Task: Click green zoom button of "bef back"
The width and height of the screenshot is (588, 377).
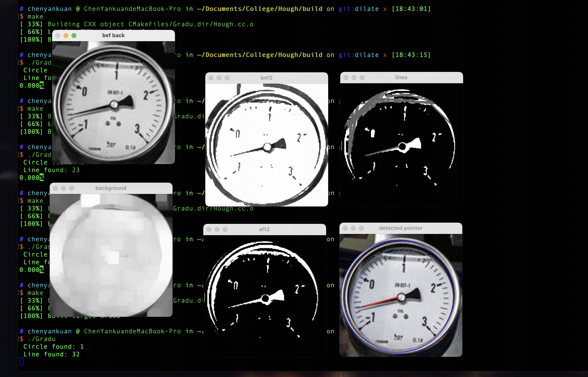Action: click(74, 36)
